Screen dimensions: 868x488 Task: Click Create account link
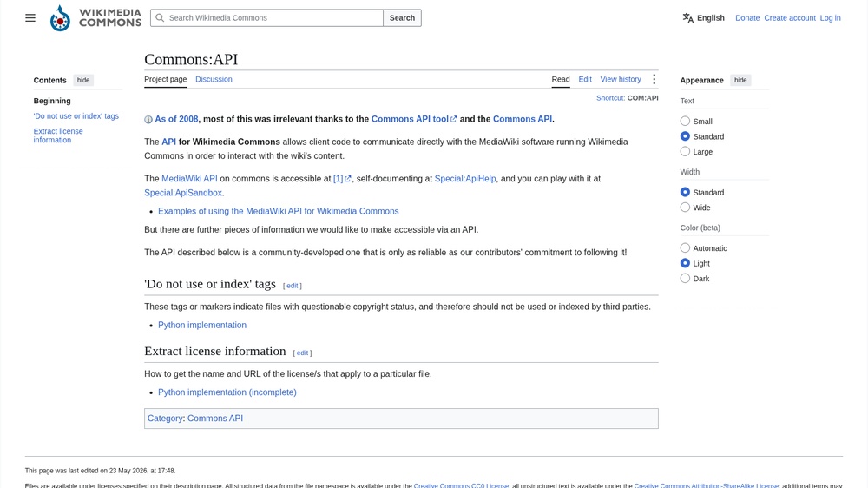790,17
